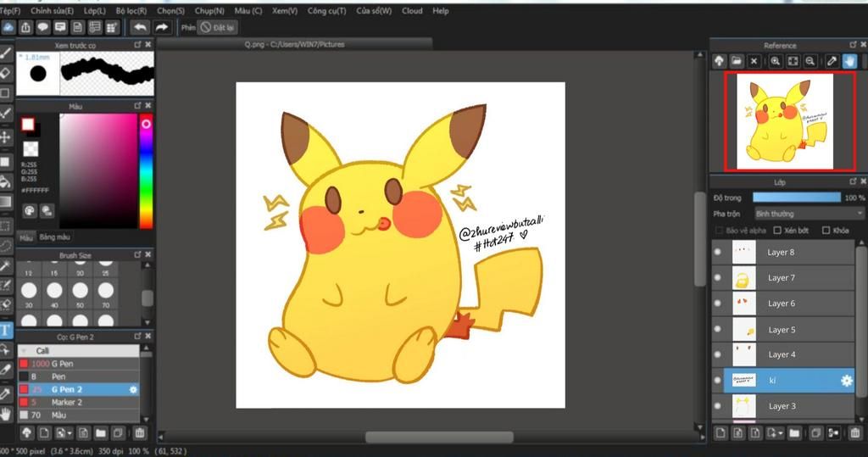Open settings gear of kí layer
This screenshot has width=868, height=457.
847,381
